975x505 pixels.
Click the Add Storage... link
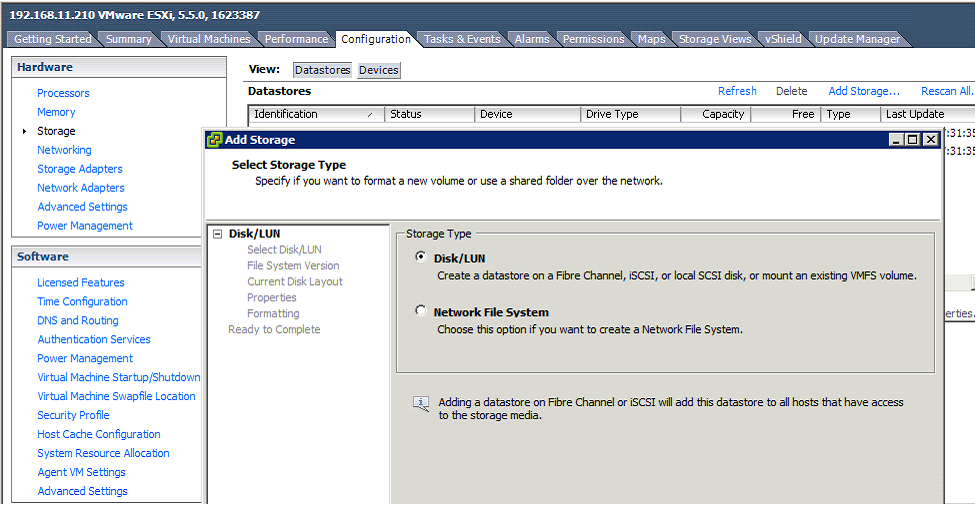coord(864,91)
